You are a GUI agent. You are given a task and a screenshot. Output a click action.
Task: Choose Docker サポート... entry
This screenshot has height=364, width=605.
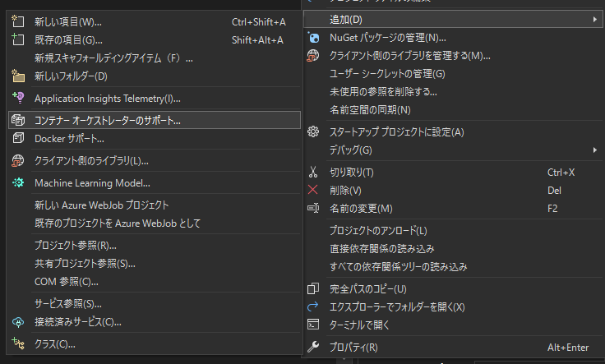155,138
